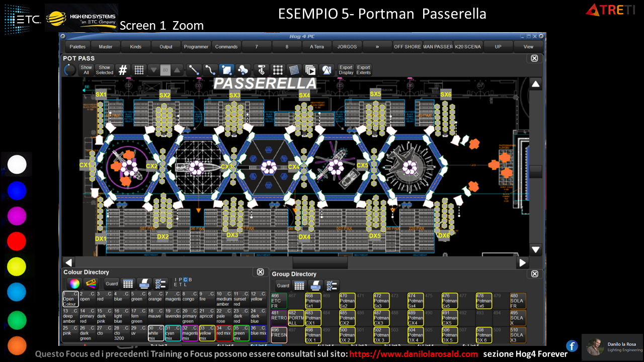Image resolution: width=644 pixels, height=362 pixels.
Task: Open the Palettes view
Action: coord(77,46)
